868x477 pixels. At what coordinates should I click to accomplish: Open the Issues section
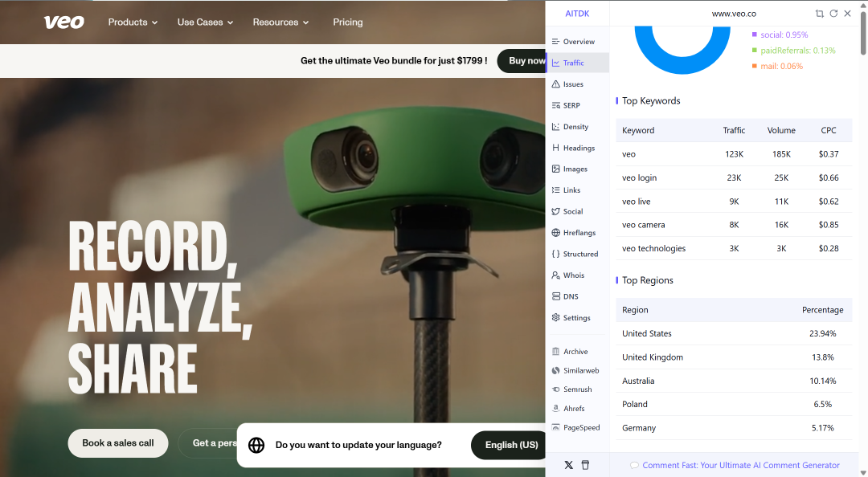[577, 84]
